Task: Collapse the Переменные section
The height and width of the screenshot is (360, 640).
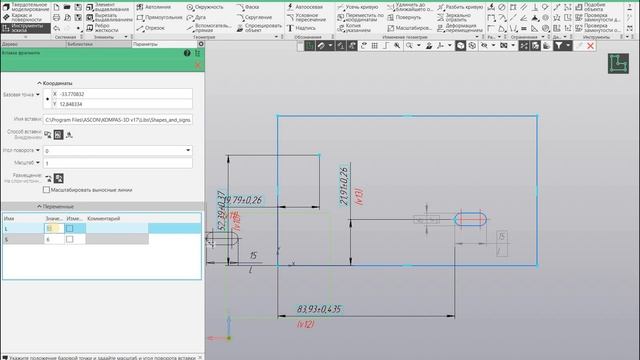Action: (x=39, y=207)
